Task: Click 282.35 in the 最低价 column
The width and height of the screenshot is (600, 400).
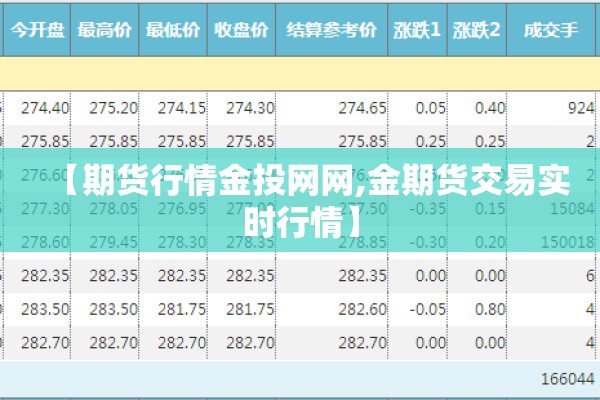Action: pos(182,276)
